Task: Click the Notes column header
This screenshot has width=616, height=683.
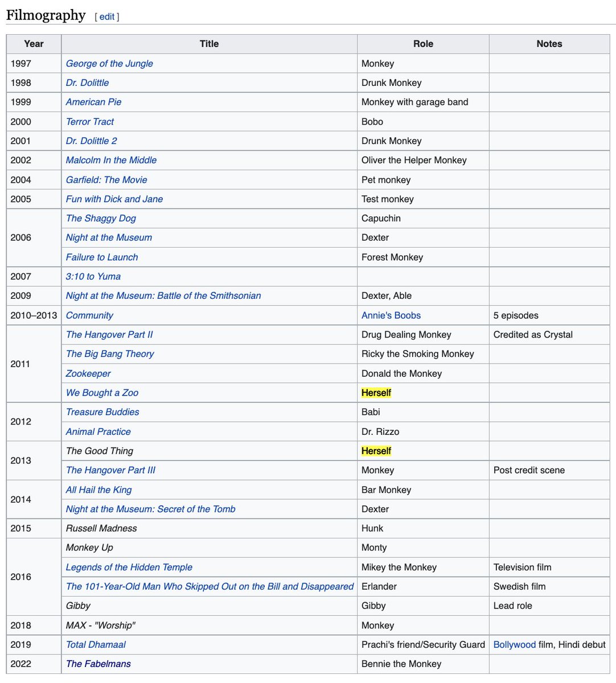Action: click(x=549, y=44)
